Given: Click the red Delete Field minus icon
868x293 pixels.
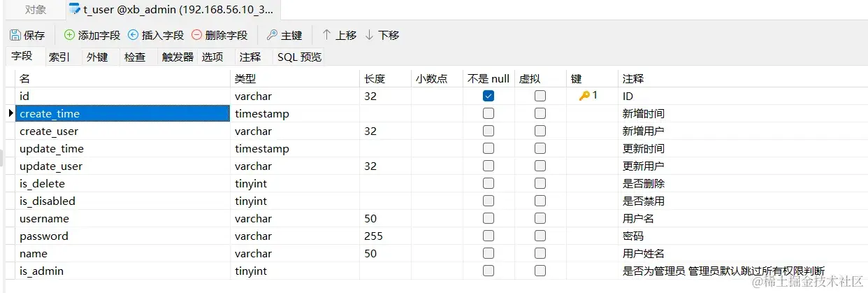Looking at the screenshot, I should click(196, 35).
